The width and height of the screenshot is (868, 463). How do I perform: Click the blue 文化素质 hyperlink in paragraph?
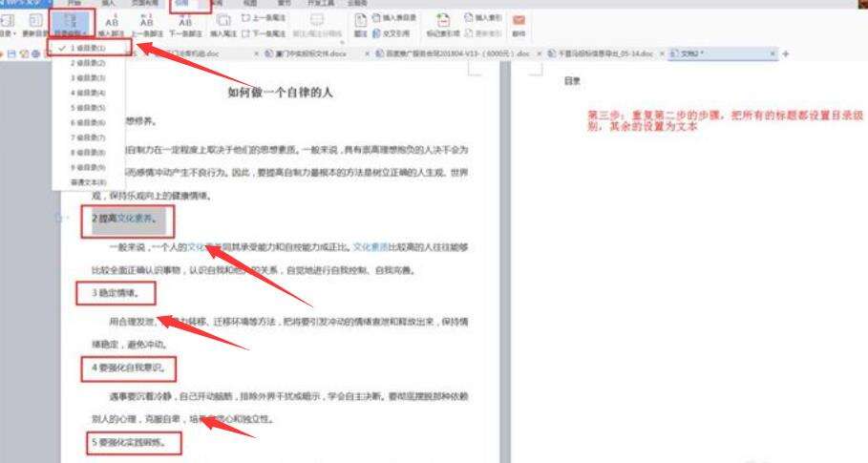click(370, 247)
